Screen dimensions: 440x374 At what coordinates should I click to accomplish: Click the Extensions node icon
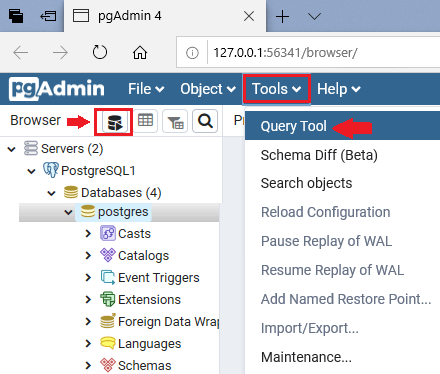[x=108, y=299]
